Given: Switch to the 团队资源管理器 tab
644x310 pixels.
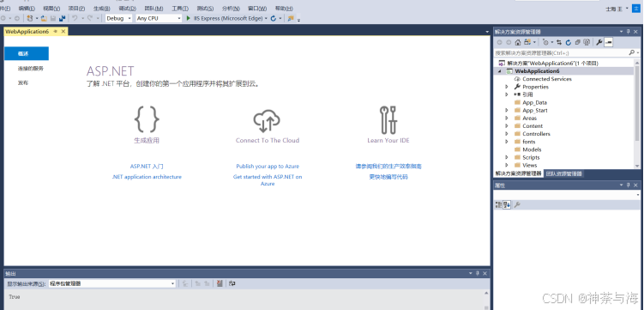Looking at the screenshot, I should click(x=563, y=173).
